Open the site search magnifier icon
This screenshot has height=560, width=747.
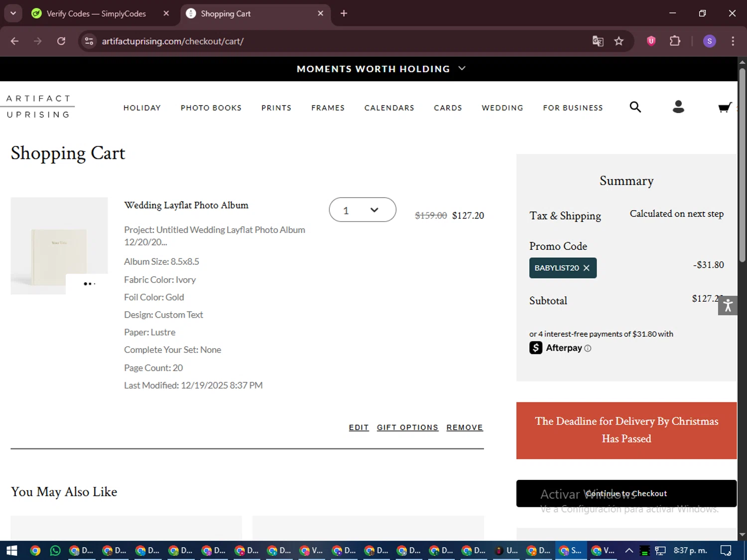click(635, 107)
